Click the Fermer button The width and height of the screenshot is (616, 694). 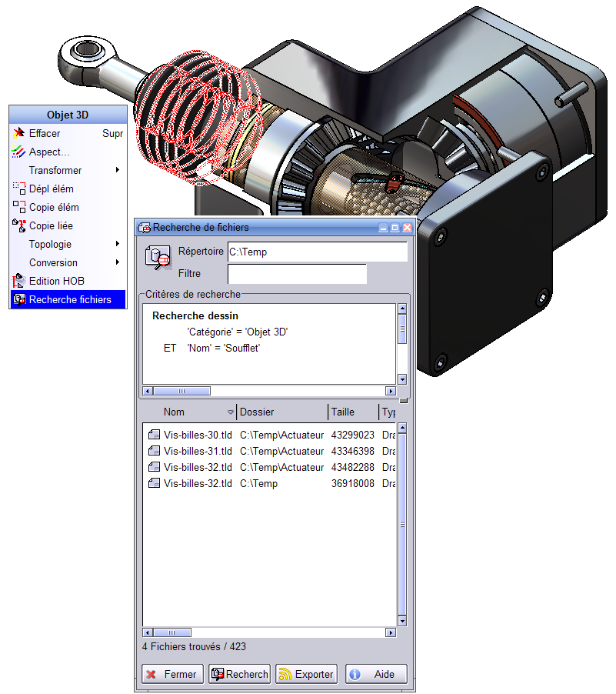pos(172,674)
